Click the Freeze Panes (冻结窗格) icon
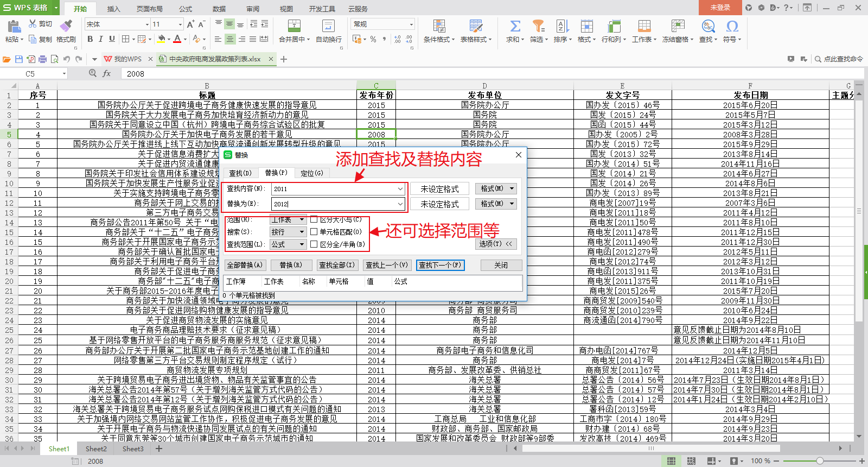This screenshot has height=467, width=868. coord(678,27)
